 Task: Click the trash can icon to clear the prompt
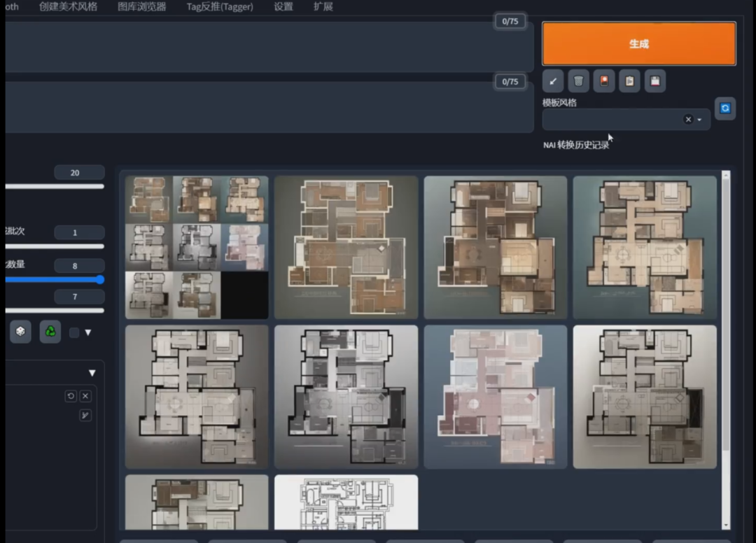click(578, 81)
